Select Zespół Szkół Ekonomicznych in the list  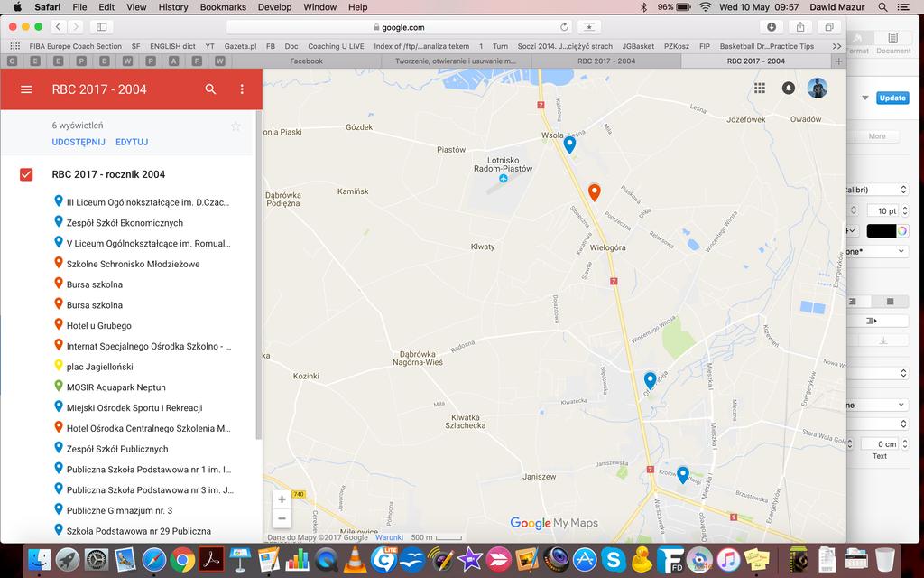(x=125, y=223)
